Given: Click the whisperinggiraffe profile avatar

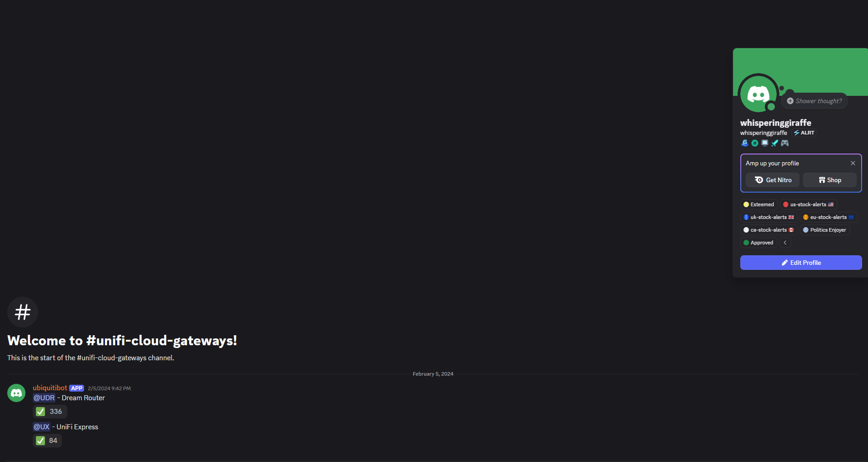Looking at the screenshot, I should pyautogui.click(x=758, y=94).
